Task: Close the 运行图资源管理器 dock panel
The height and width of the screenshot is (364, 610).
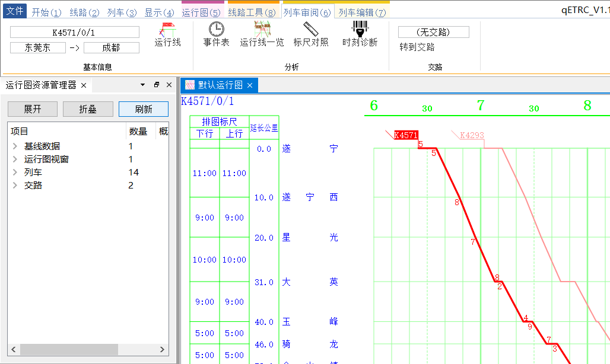Action: (169, 85)
